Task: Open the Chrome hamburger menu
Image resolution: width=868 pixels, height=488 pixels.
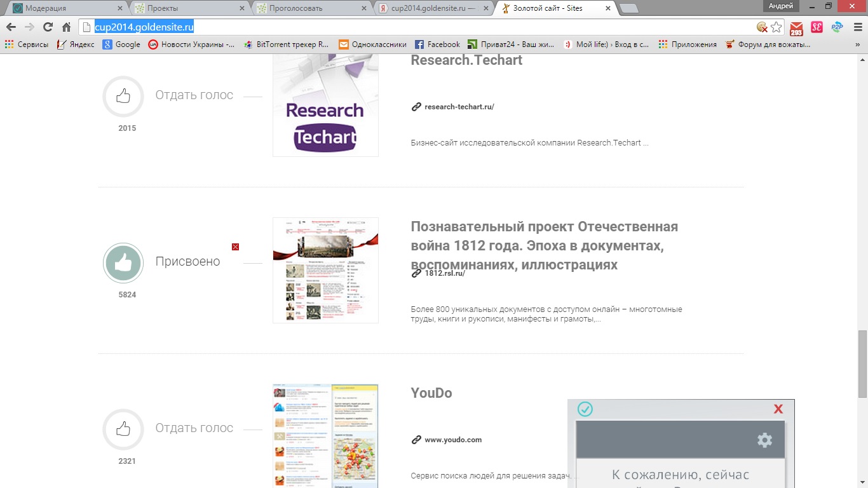Action: [x=857, y=27]
